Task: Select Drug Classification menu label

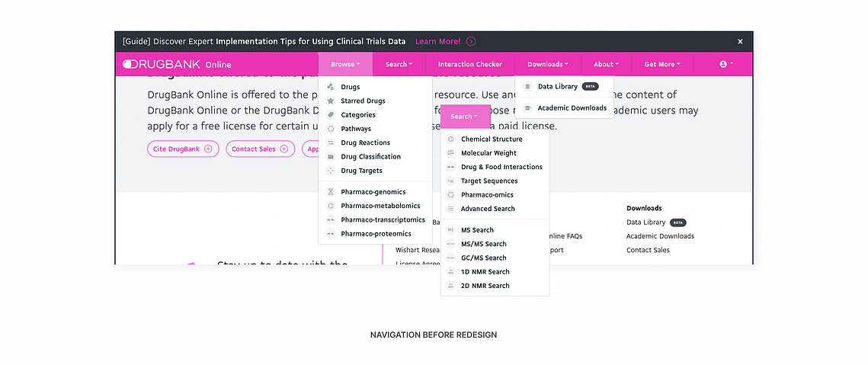Action: tap(371, 157)
